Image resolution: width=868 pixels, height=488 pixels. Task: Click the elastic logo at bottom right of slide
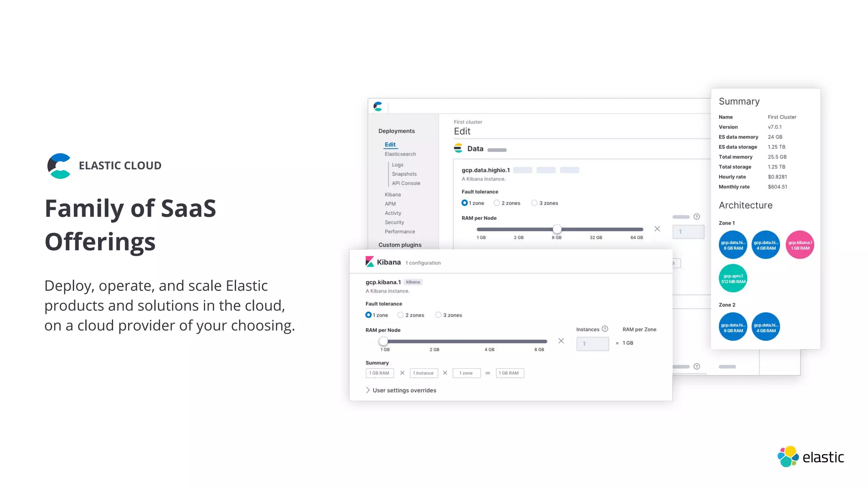click(x=810, y=457)
